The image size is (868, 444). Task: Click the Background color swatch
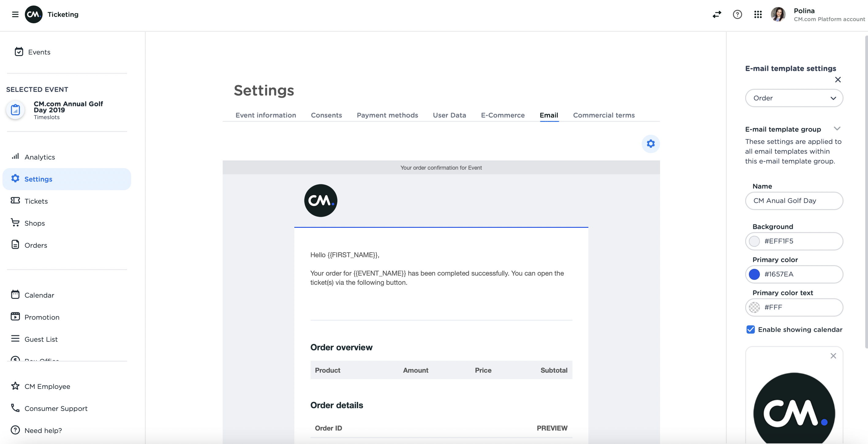tap(754, 241)
